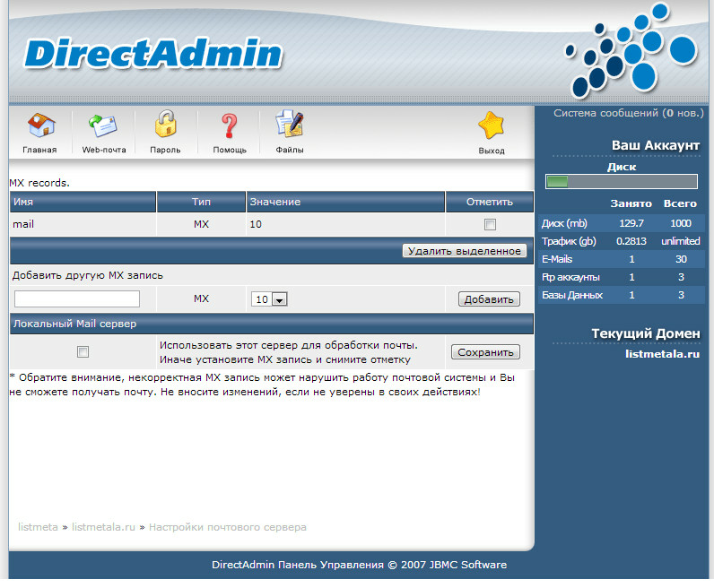The image size is (714, 588).
Task: Focus the new MX record name field
Action: pos(77,299)
